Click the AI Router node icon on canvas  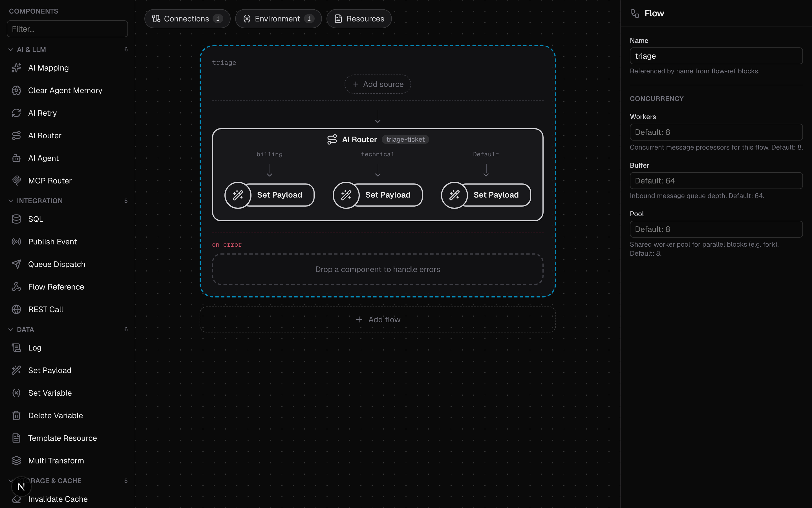(x=332, y=139)
